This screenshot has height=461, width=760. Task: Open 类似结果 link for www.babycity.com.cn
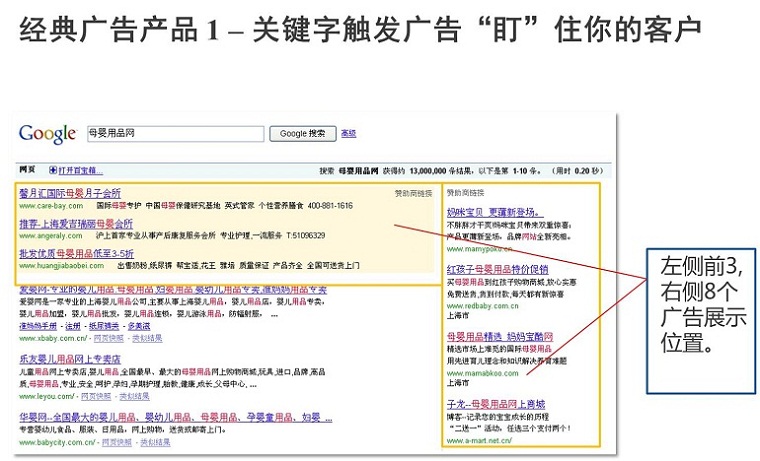tap(155, 443)
